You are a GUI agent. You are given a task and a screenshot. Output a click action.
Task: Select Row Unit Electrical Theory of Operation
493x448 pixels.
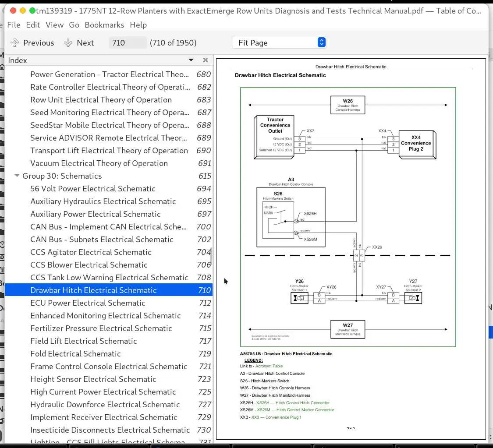109,99
